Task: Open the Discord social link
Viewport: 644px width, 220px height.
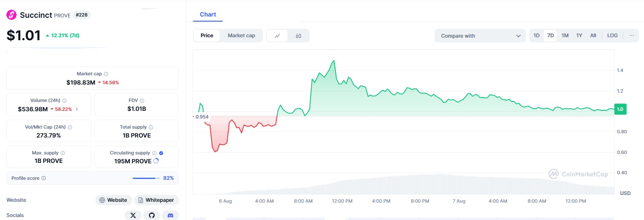Action: click(170, 215)
